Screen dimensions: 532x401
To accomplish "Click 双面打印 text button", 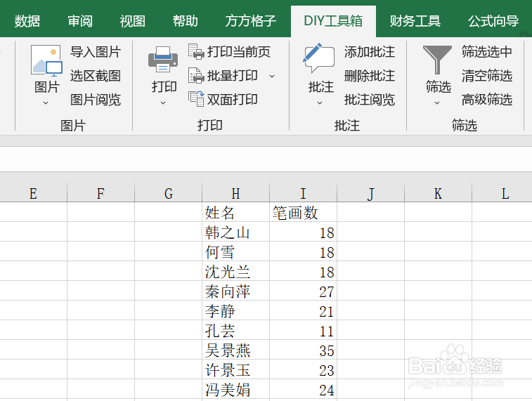I will click(232, 100).
